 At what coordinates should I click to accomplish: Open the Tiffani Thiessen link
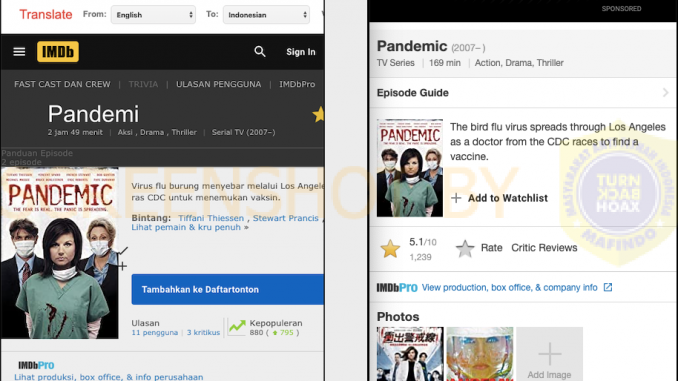click(x=211, y=218)
